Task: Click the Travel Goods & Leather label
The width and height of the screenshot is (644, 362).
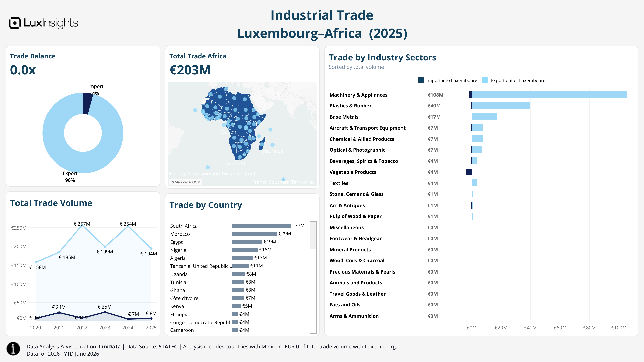Action: [357, 294]
